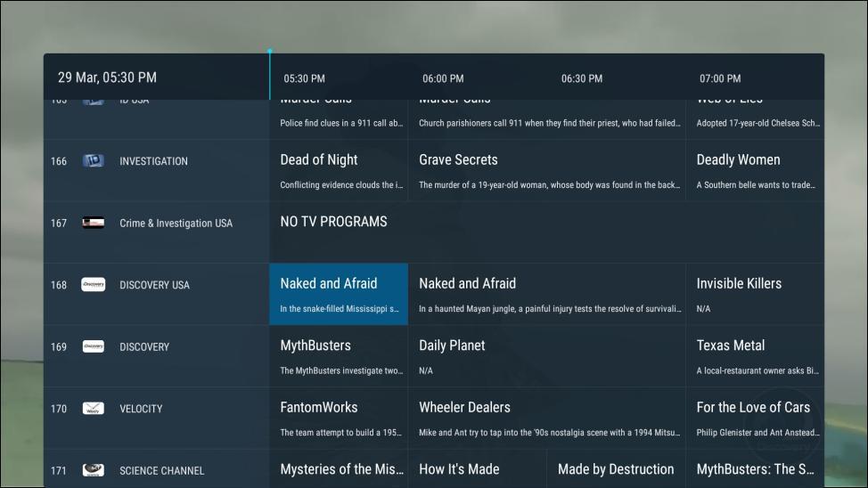Click the Velocity channel logo
The width and height of the screenshot is (868, 488).
tap(93, 409)
